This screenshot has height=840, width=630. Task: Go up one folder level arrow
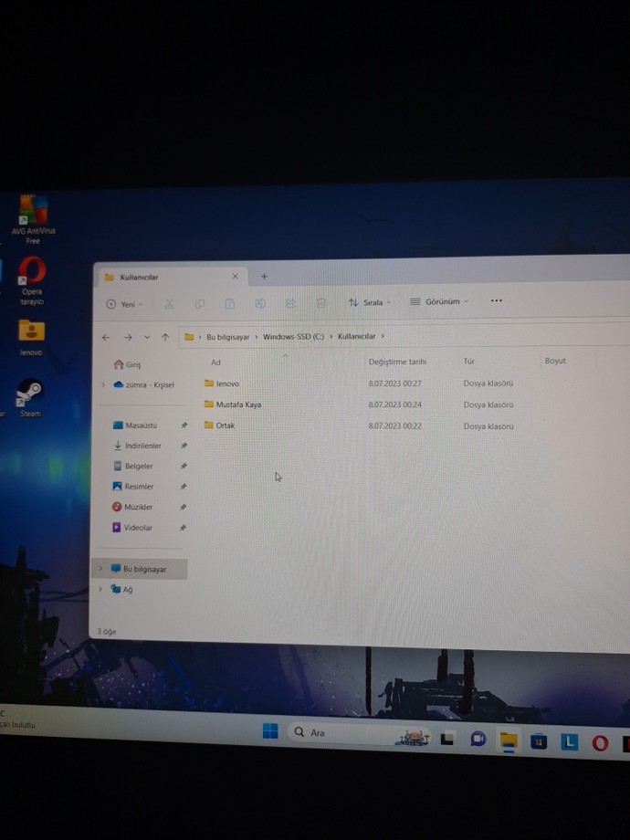click(x=165, y=338)
